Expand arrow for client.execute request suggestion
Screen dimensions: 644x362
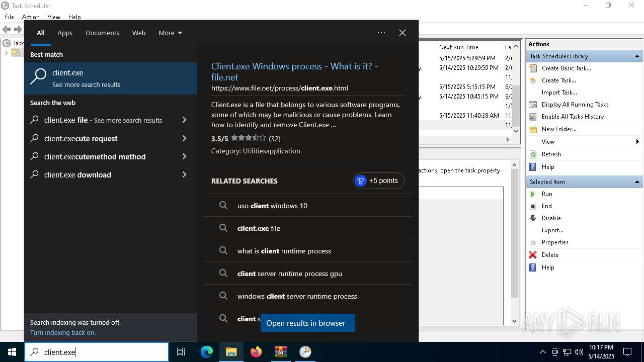[184, 138]
